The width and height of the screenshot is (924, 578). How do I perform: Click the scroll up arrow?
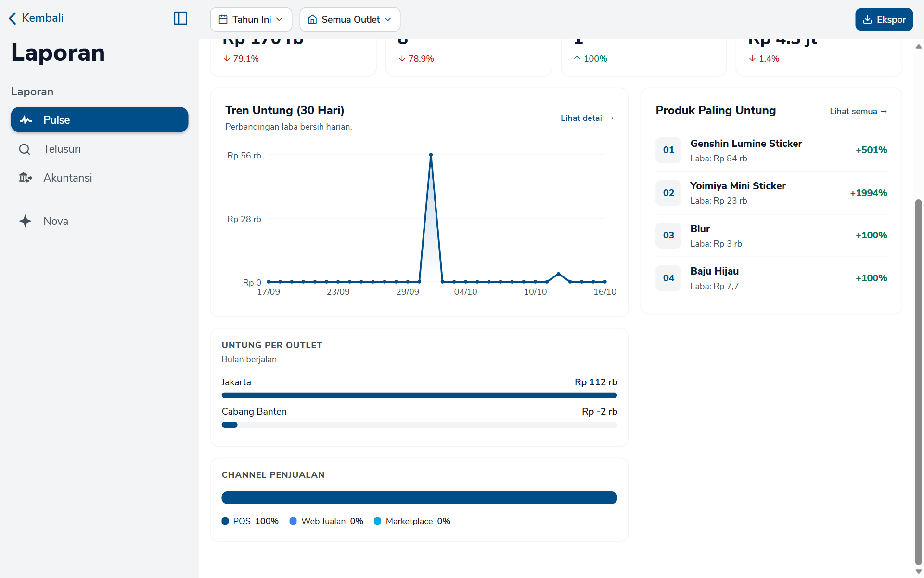[x=918, y=47]
